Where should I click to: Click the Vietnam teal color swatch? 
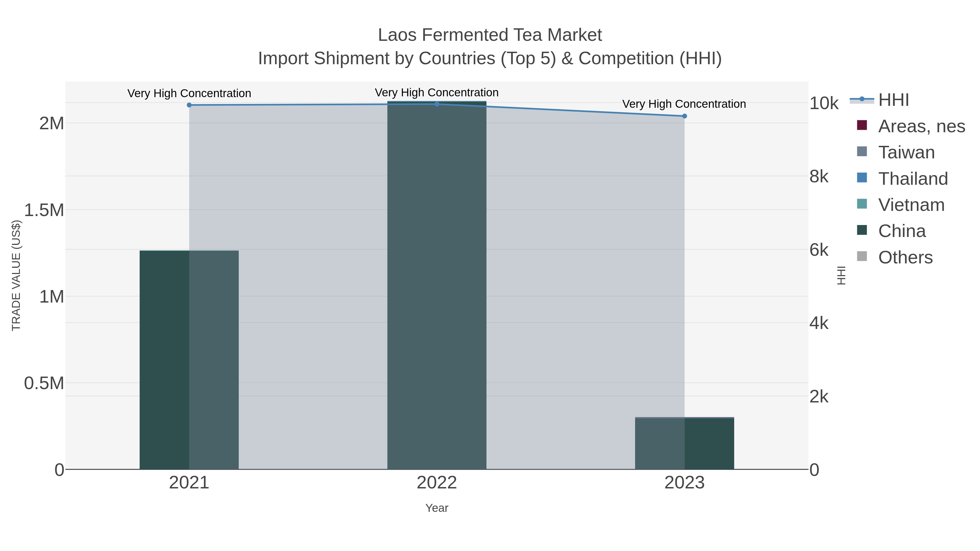pyautogui.click(x=862, y=204)
